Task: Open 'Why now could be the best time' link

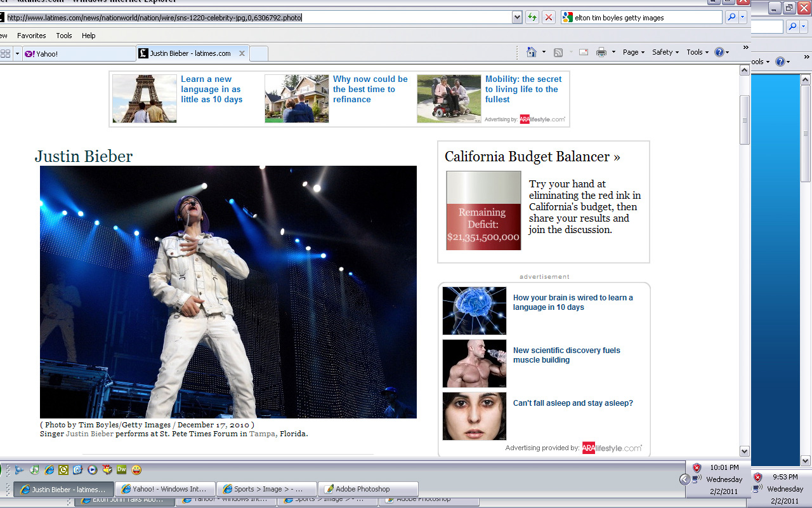Action: (370, 89)
